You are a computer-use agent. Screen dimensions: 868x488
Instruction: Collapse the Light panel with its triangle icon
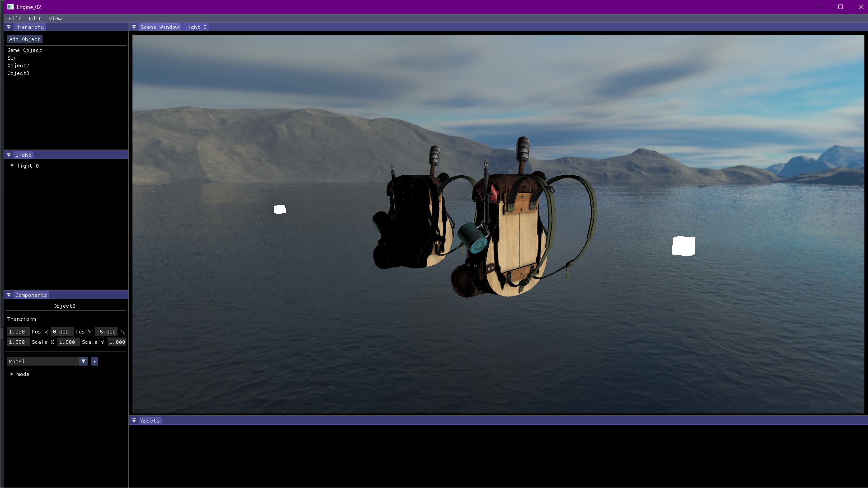click(x=9, y=155)
